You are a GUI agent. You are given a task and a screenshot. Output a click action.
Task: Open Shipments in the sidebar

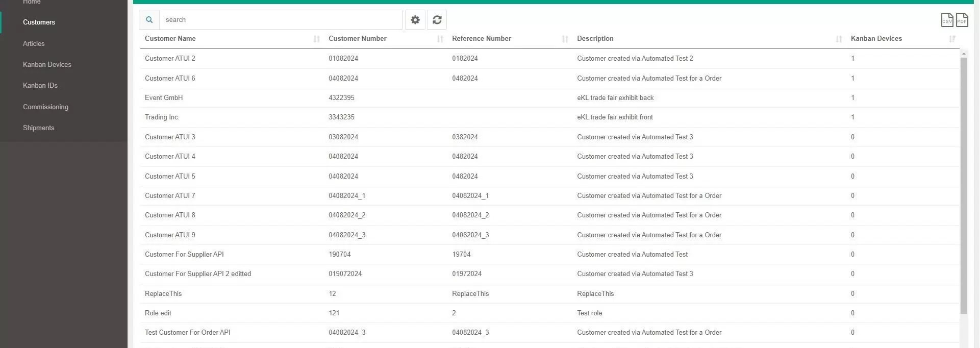(x=38, y=128)
